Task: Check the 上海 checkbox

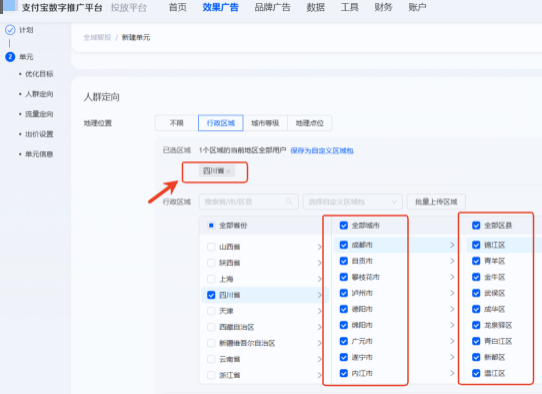Action: click(211, 279)
